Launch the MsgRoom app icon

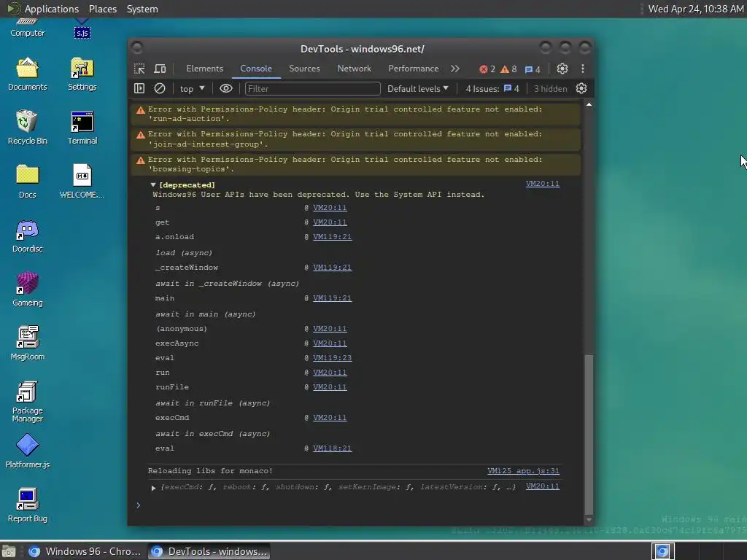(27, 343)
